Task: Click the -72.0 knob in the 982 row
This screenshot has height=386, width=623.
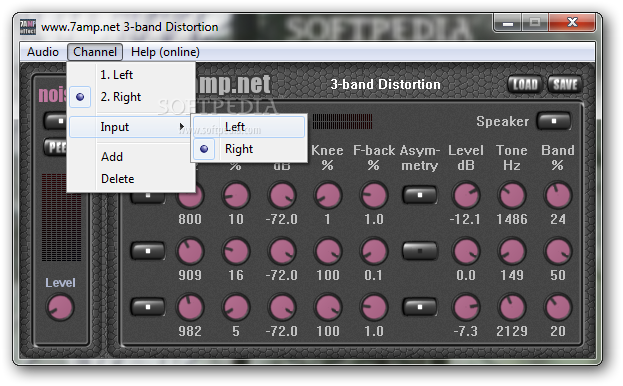Action: click(x=282, y=307)
